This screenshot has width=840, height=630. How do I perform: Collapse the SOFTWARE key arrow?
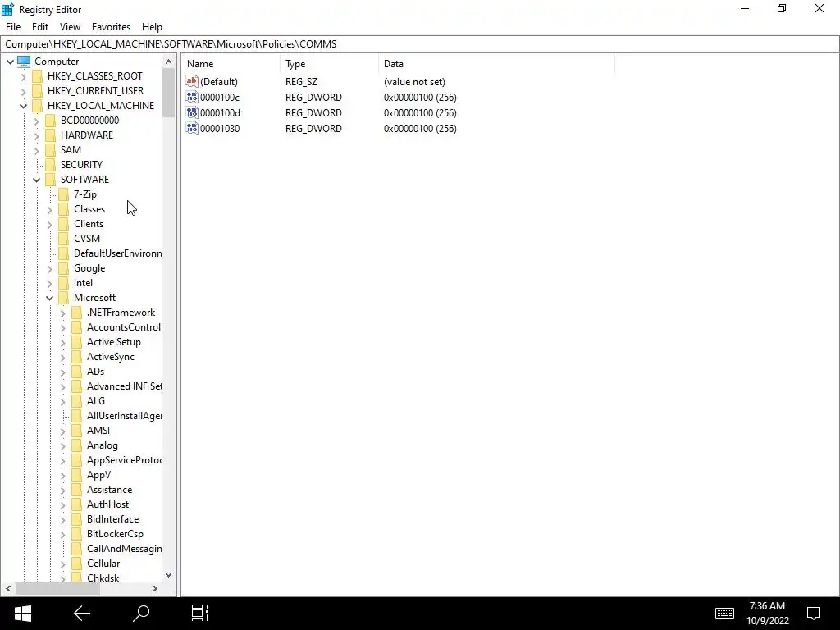(36, 180)
